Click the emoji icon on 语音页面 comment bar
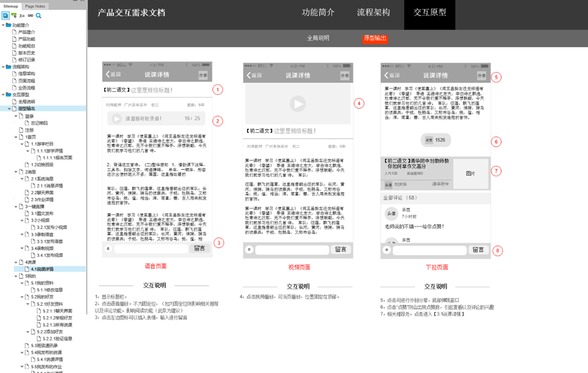Screen dimensions: 588x373 [x=108, y=249]
